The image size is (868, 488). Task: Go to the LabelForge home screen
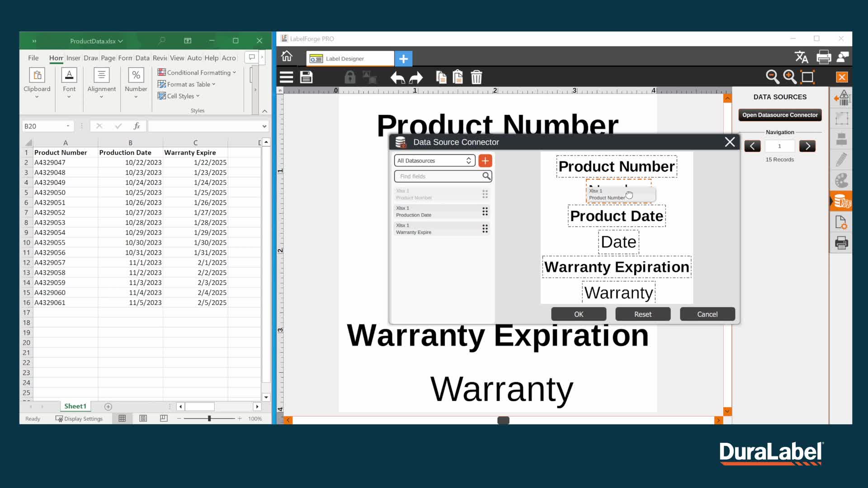pos(287,56)
